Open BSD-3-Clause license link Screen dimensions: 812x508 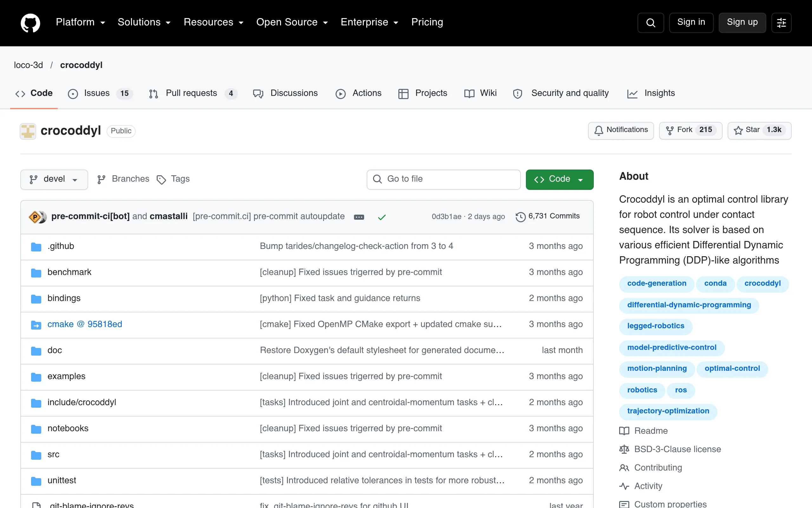tap(670, 449)
